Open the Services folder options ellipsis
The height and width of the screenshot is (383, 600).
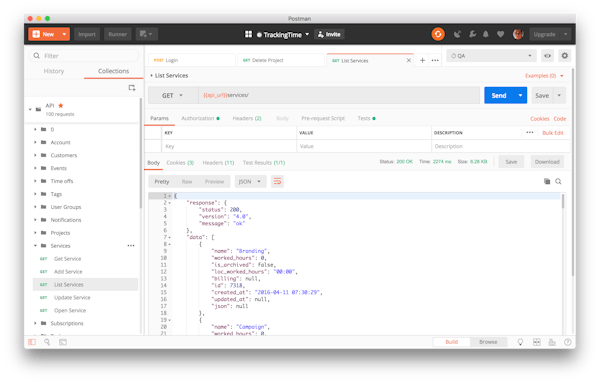(x=131, y=246)
